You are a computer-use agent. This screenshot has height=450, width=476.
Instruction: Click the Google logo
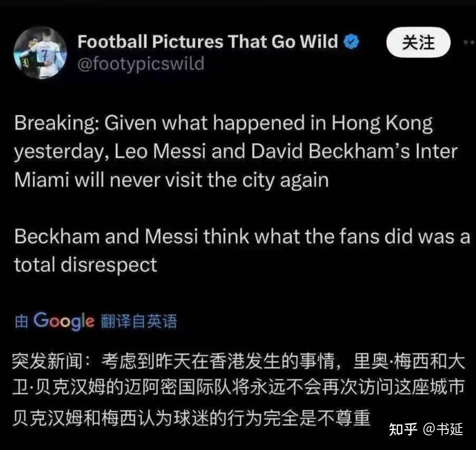[x=64, y=321]
